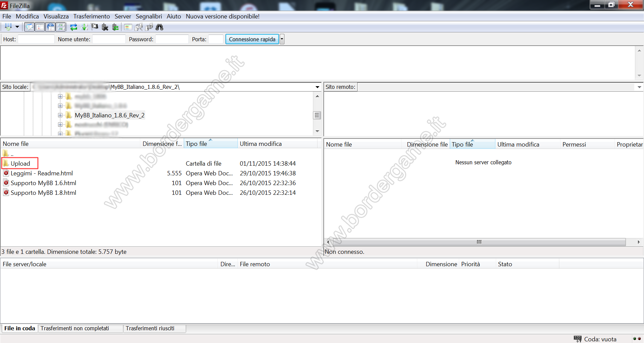Sort local list by Nome file

coord(70,144)
